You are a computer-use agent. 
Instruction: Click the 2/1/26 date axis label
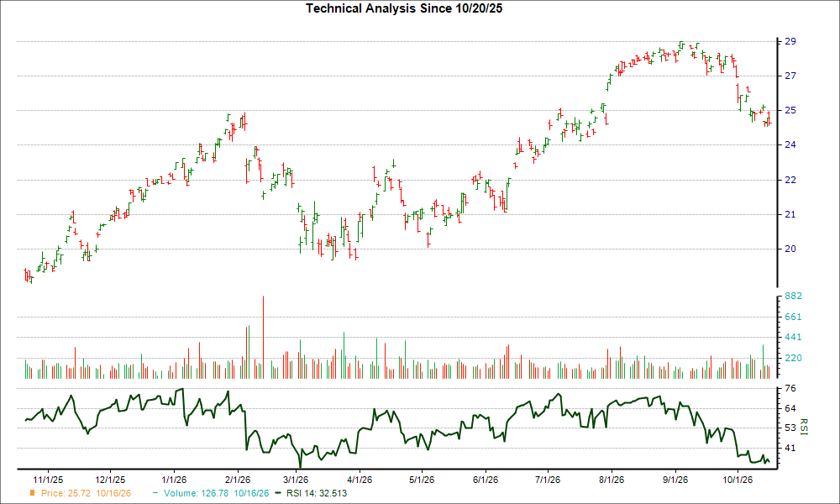[x=238, y=480]
